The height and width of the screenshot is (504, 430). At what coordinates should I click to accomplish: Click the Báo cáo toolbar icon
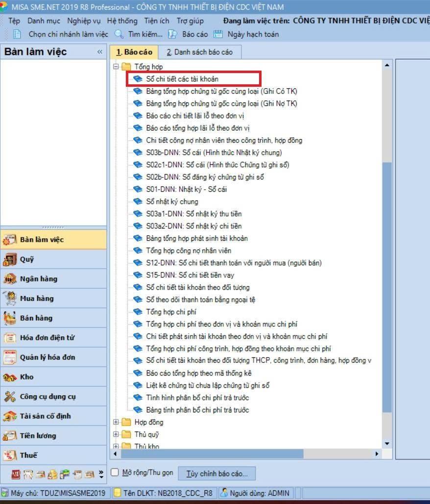pos(173,34)
